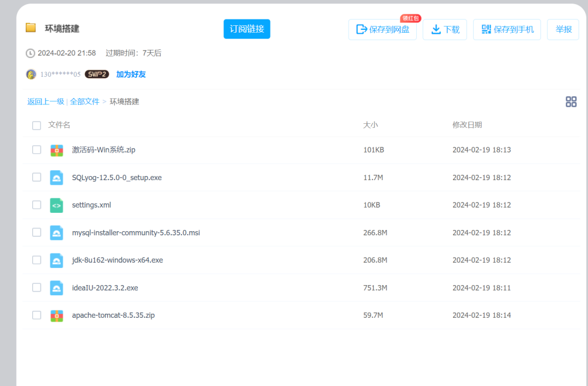Click the file icon for SQLyog-12.5.0-0_setup.exe
The image size is (588, 386).
[57, 178]
